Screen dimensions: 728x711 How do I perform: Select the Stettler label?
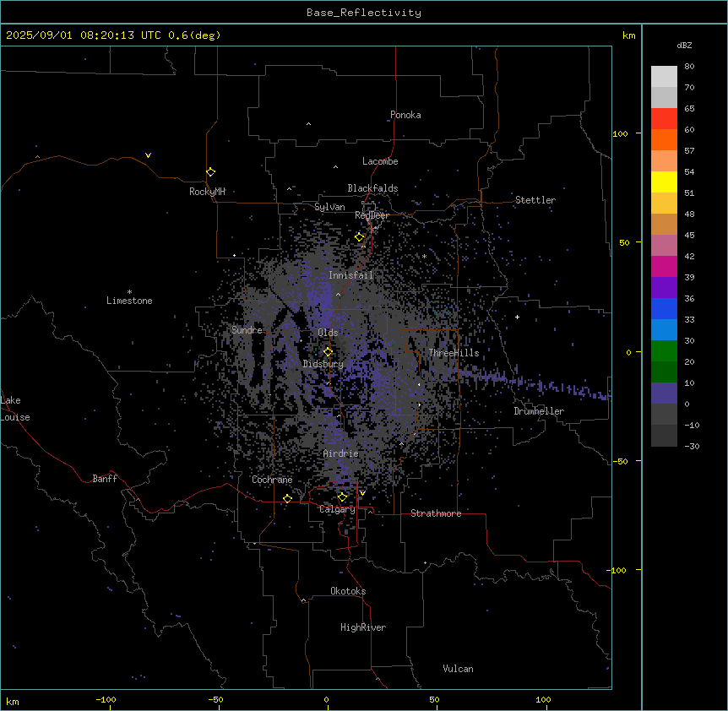point(535,200)
